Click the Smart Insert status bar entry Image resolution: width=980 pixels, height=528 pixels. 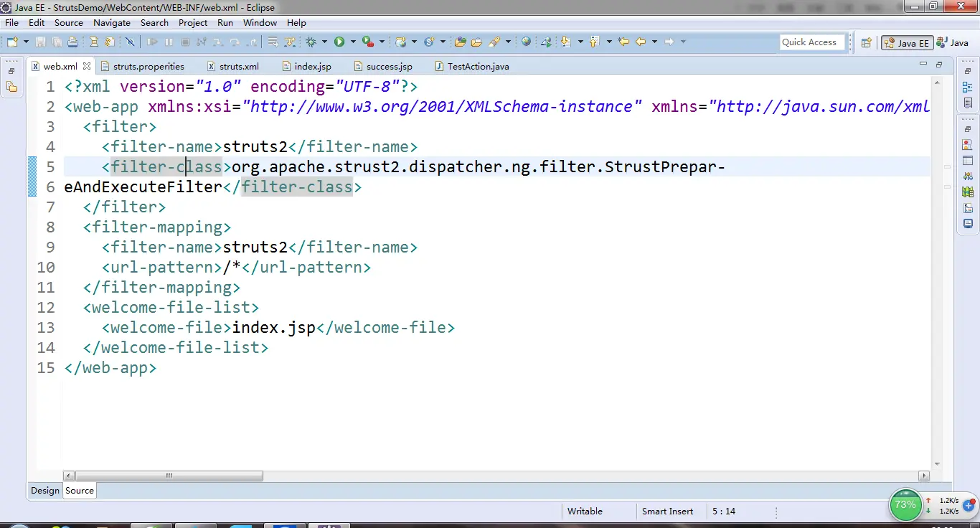tap(668, 511)
